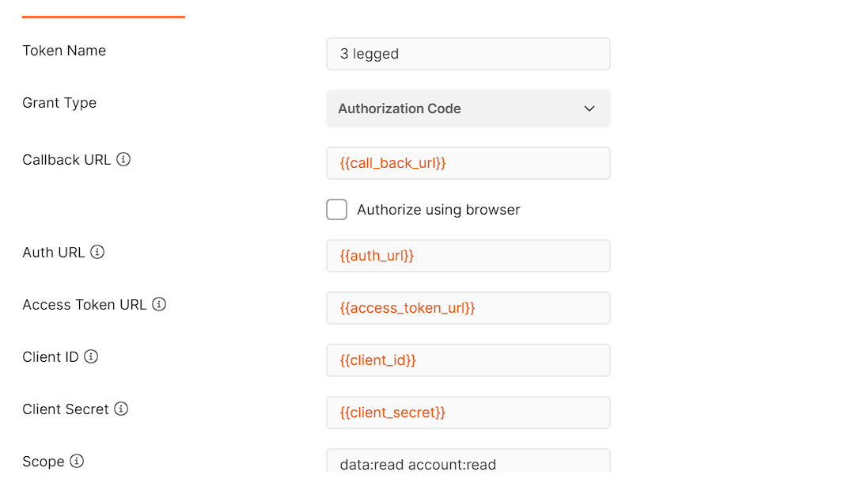The image size is (868, 487).
Task: Click the Scope info icon
Action: click(x=78, y=461)
